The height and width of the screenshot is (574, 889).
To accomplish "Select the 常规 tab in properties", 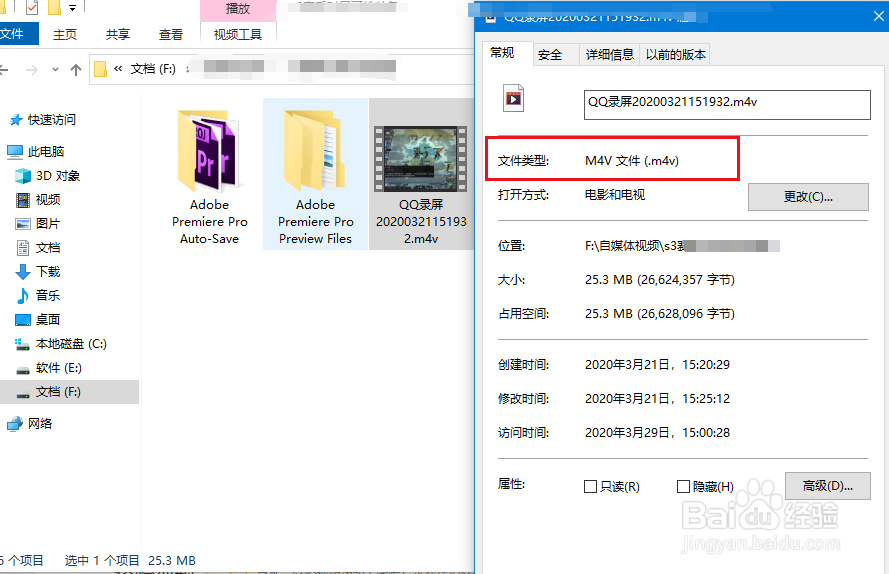I will coord(502,53).
